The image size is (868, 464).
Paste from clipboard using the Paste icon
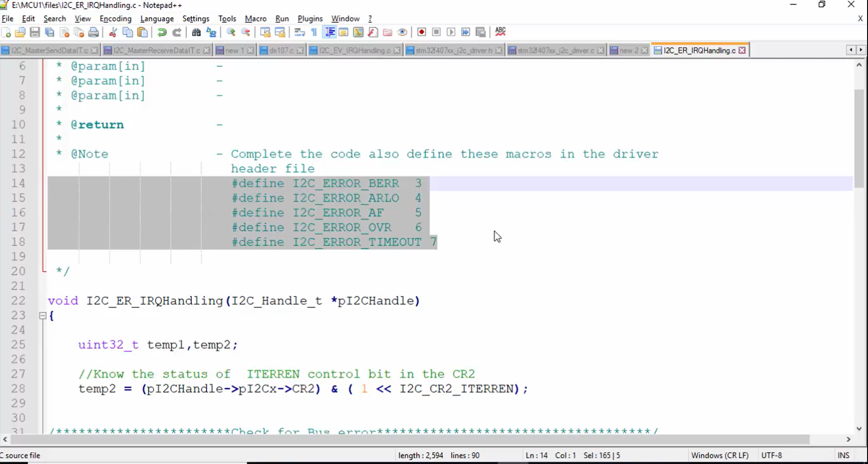point(142,32)
